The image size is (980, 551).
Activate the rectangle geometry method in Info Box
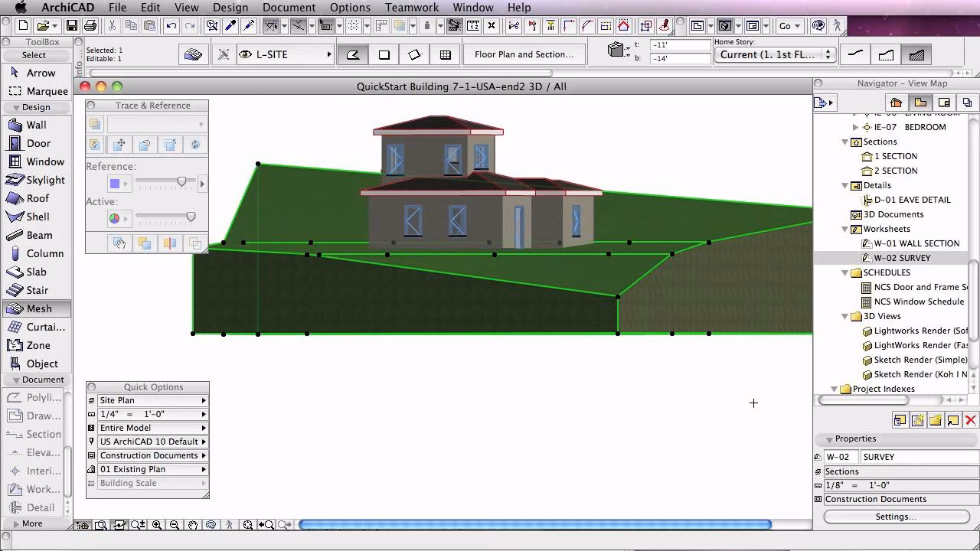[x=384, y=54]
